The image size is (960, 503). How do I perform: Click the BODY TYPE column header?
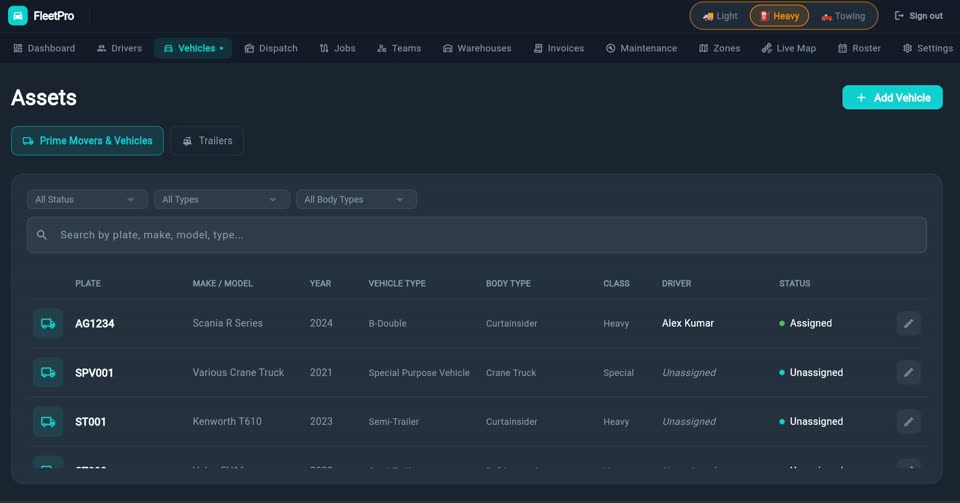click(508, 283)
